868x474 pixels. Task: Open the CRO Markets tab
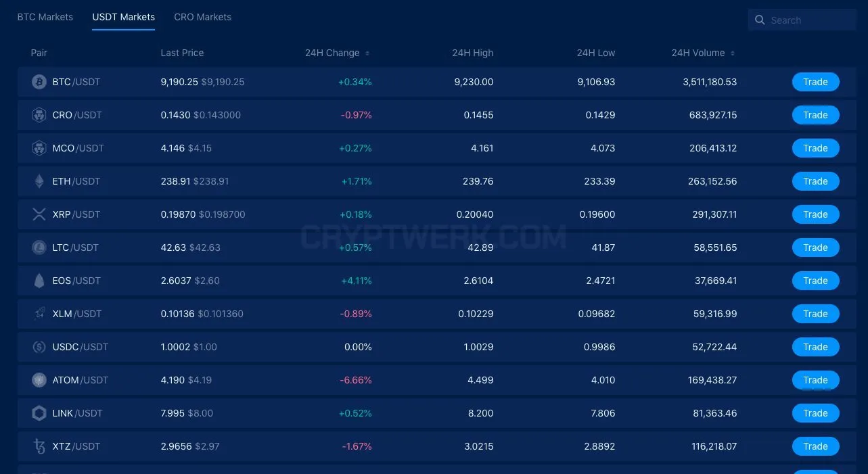click(203, 17)
